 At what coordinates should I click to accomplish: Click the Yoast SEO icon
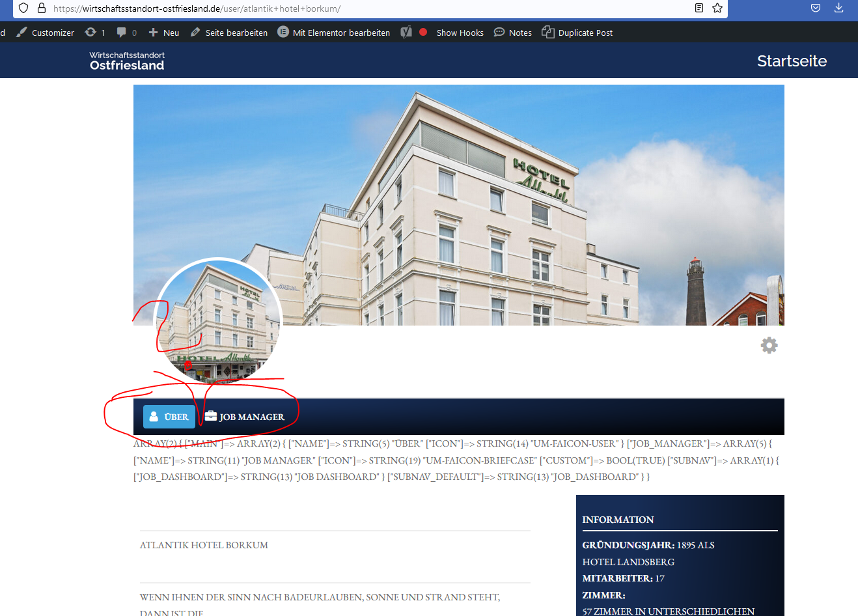coord(406,32)
